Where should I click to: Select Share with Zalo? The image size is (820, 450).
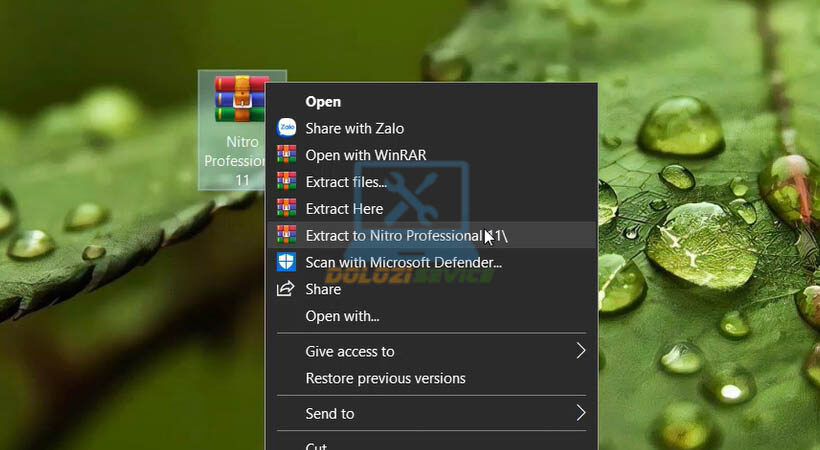(x=354, y=128)
